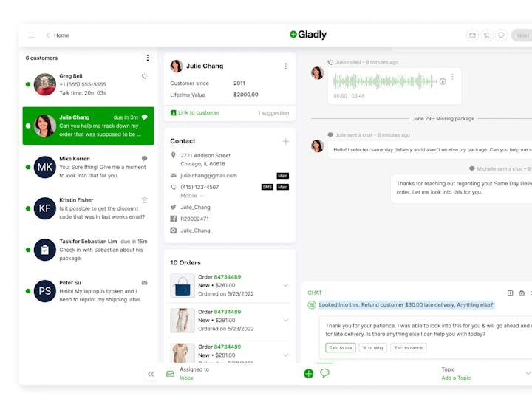Open the 6 customers options menu

point(147,58)
